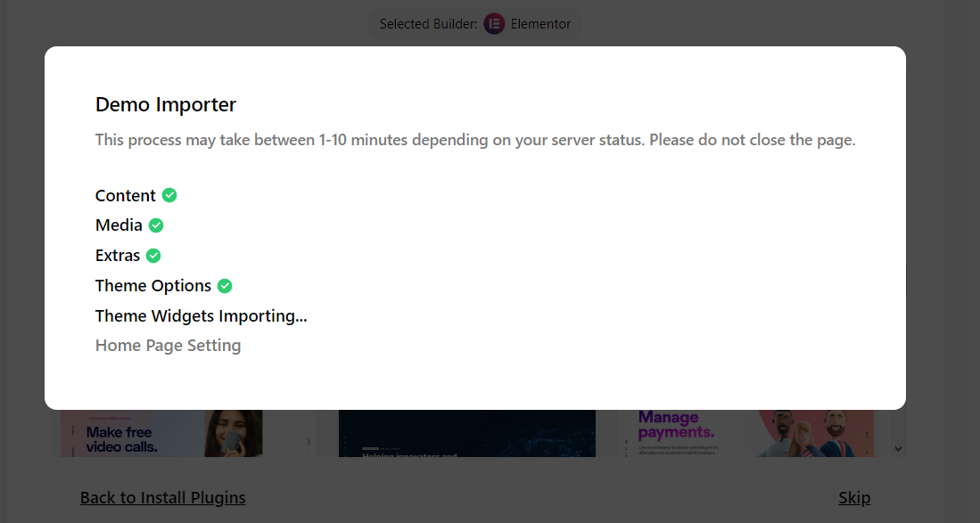Click the 'Theme Widgets Importing...' step
Screen dimensions: 980x523
201,315
